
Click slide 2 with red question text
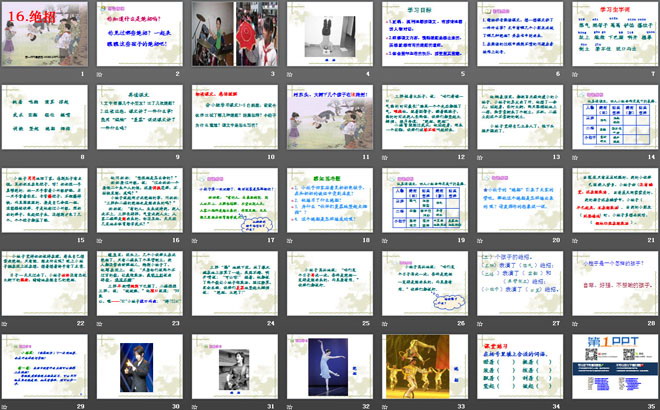[x=141, y=36]
